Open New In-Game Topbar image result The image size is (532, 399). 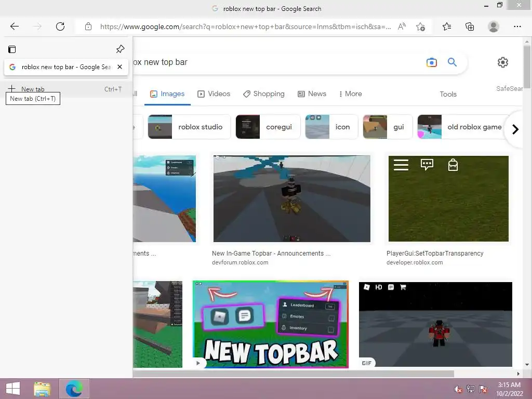point(292,199)
